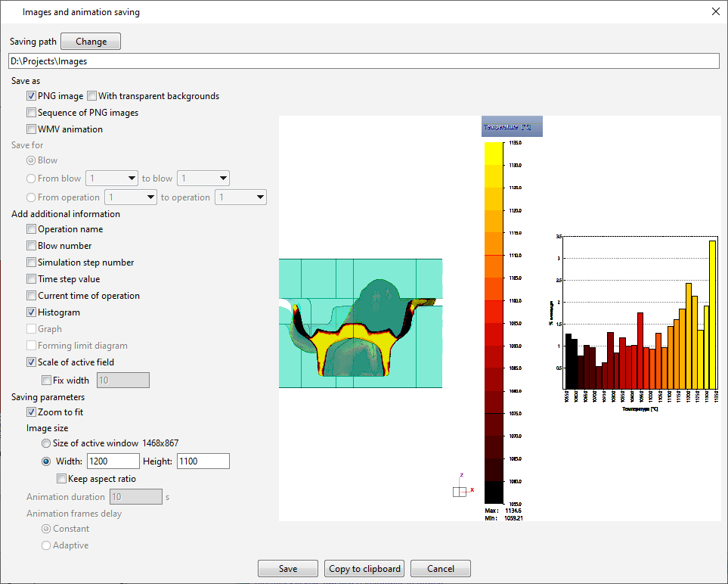Screen dimensions: 728x584
Task: Check the WMV animation option
Action: pyautogui.click(x=32, y=129)
